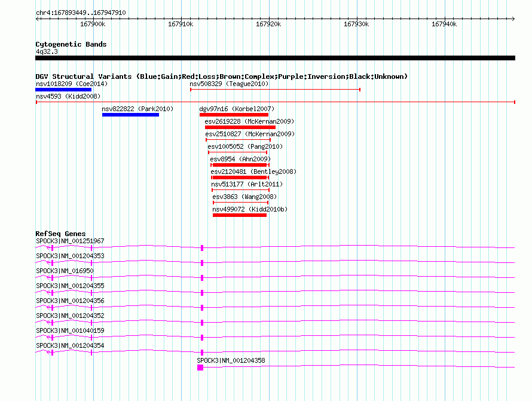This screenshot has width=532, height=401.
Task: Open the esv8954 (Ahn2009) variant label
Action: pos(240,159)
